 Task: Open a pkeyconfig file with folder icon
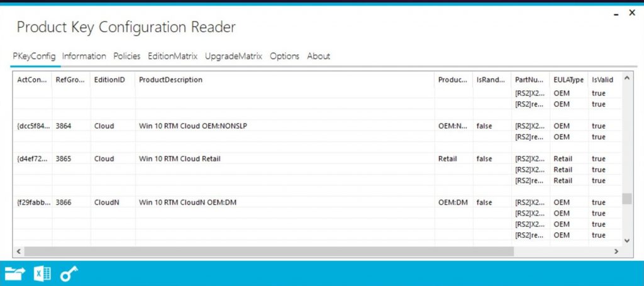[x=15, y=273]
